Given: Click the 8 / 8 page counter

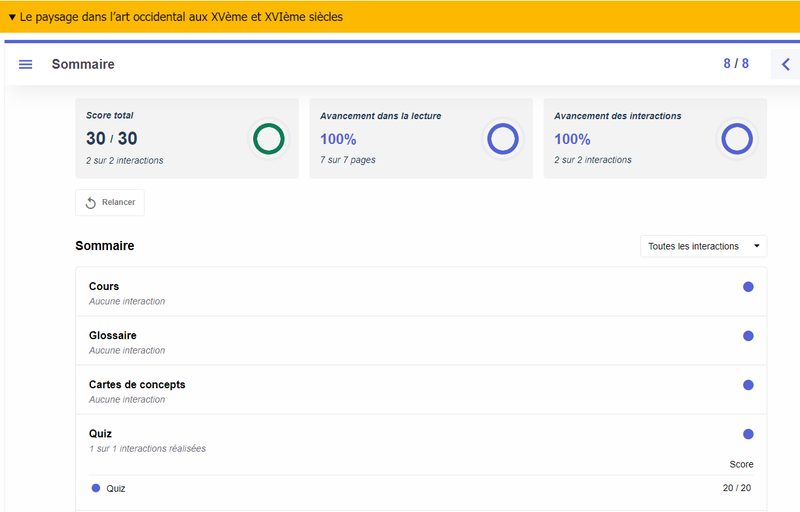Looking at the screenshot, I should [736, 64].
